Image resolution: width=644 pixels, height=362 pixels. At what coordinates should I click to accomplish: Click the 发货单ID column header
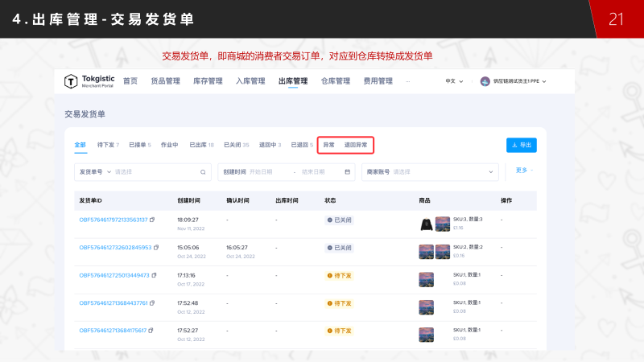coord(90,200)
